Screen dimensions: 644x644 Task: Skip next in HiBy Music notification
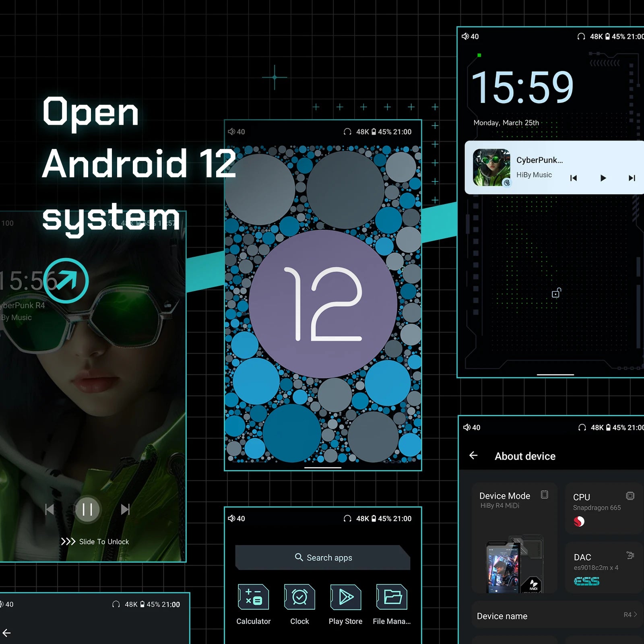coord(632,178)
